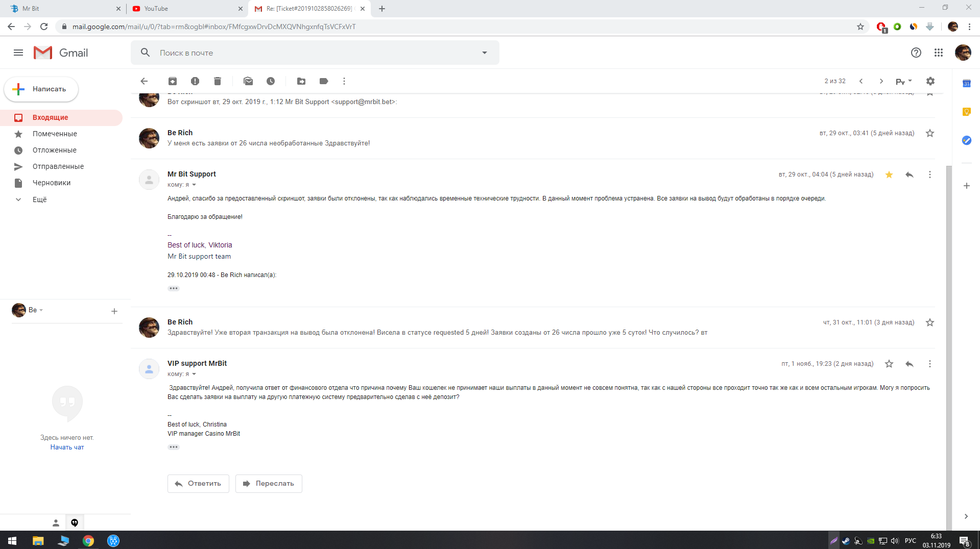Open Gmail settings gear
980x549 pixels.
[930, 81]
